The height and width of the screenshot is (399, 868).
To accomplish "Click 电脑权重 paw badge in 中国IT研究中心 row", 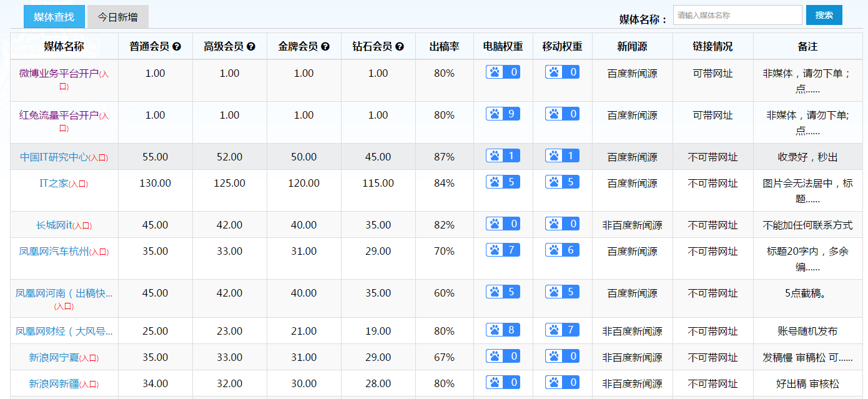I will coord(503,156).
